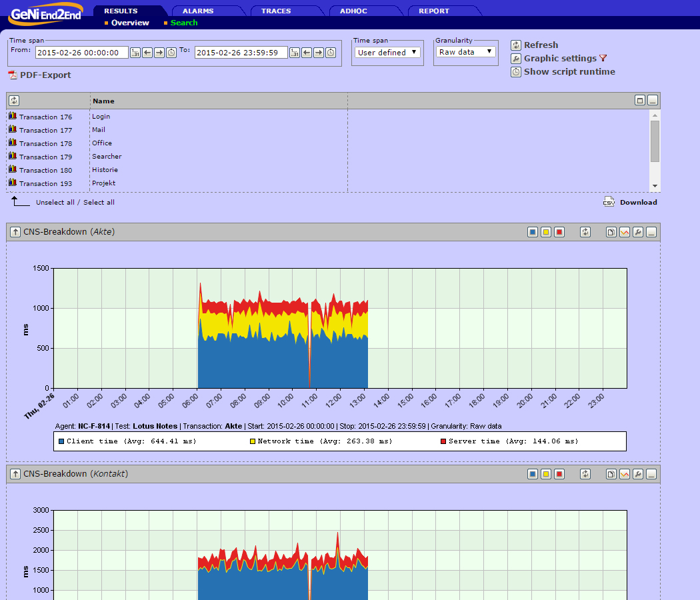700x600 pixels.
Task: Switch to the ALARMS tab
Action: 198,11
